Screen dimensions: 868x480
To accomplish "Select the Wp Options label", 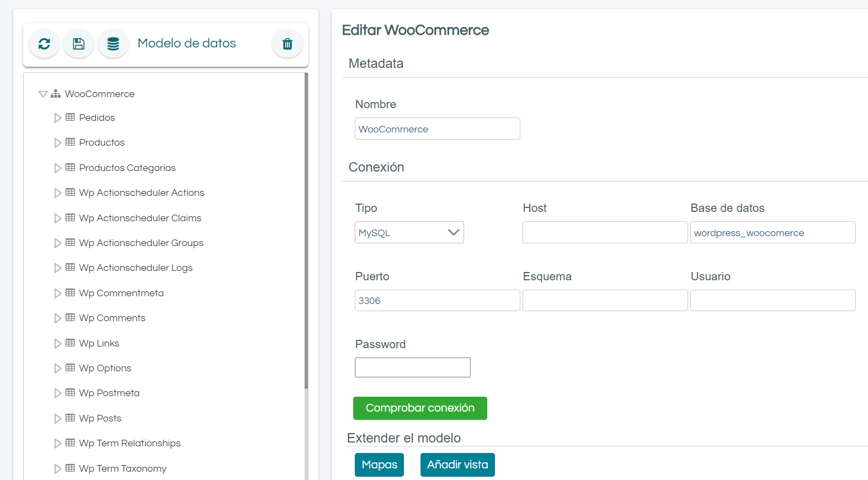I will click(105, 368).
